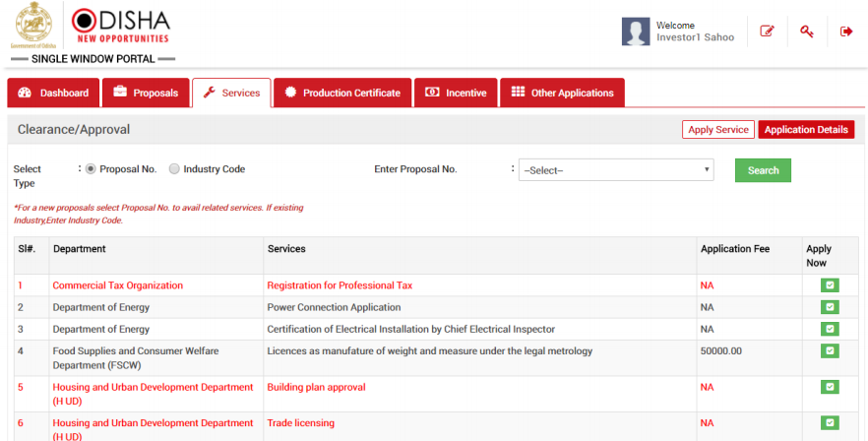Open the Production Certificate tab
868x441 pixels.
[x=342, y=93]
